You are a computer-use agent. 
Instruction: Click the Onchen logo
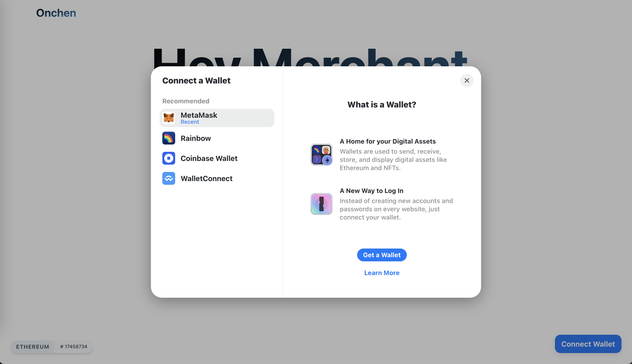(56, 13)
